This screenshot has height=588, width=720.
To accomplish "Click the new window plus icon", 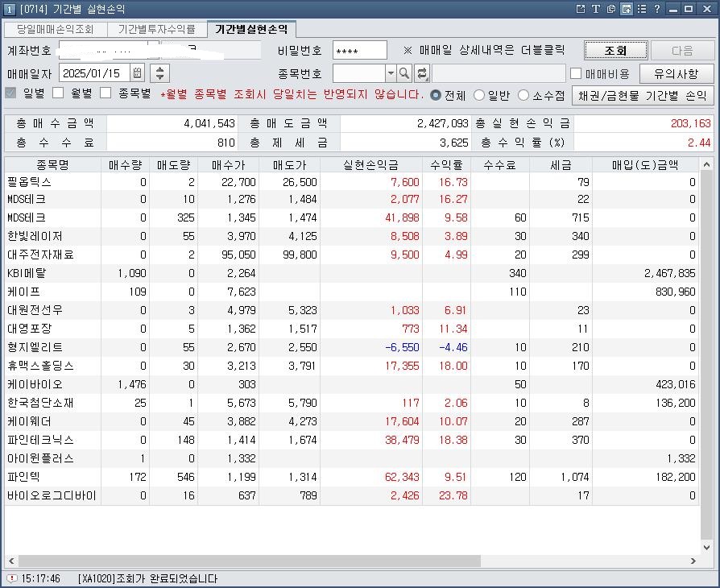I will [x=626, y=9].
